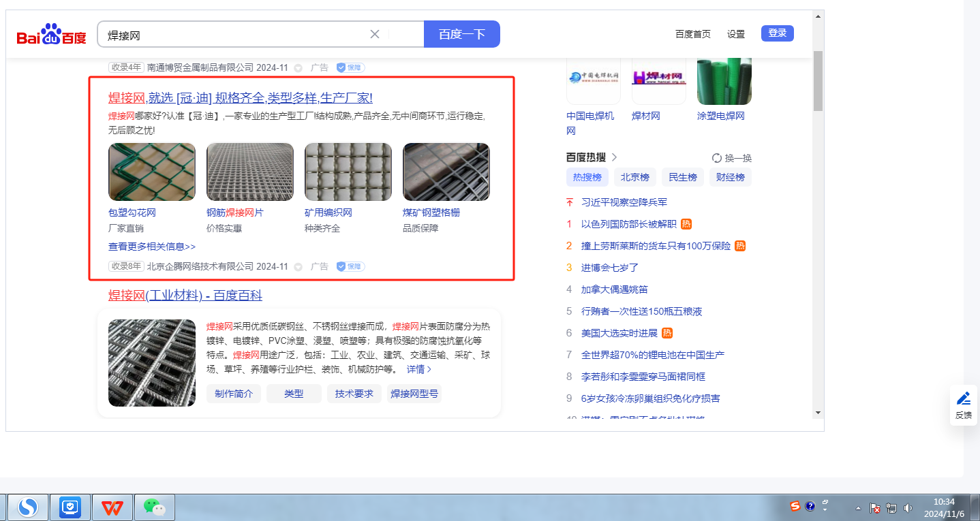Open the 焊接网型号 section tag
The width and height of the screenshot is (980, 521).
click(x=414, y=394)
